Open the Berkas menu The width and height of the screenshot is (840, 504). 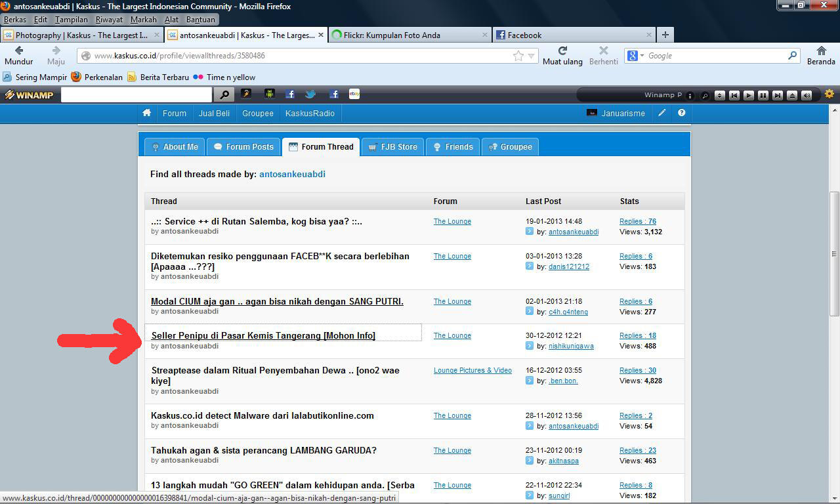(15, 20)
